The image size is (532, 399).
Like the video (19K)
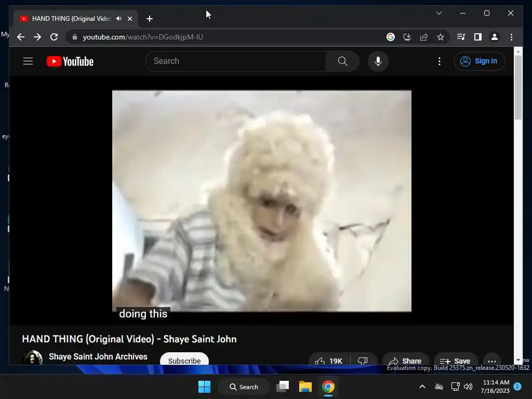pyautogui.click(x=329, y=360)
